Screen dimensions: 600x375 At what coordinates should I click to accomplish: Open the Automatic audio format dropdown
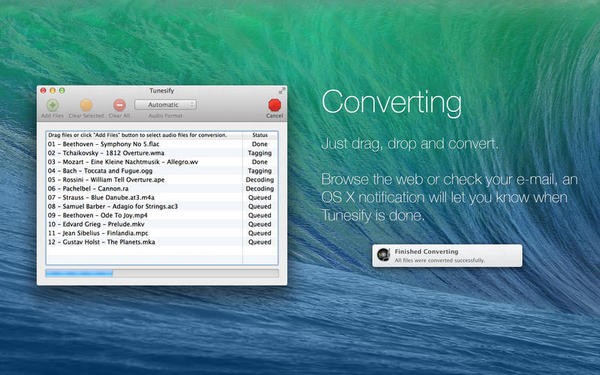[166, 104]
